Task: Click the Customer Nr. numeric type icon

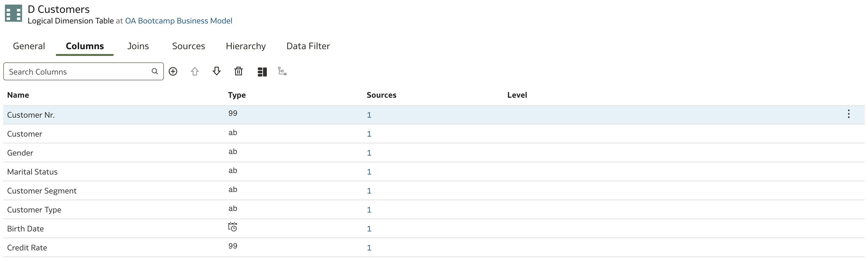Action: pos(232,113)
